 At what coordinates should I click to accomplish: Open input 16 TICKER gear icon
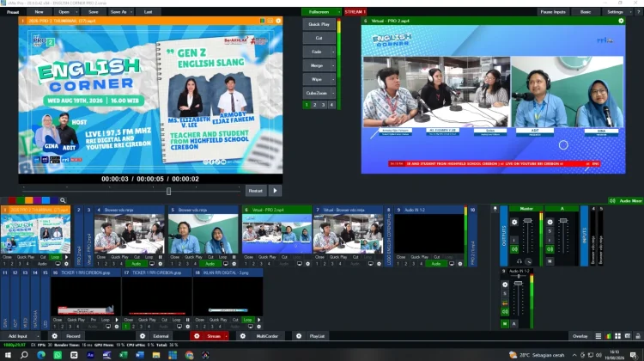(117, 327)
